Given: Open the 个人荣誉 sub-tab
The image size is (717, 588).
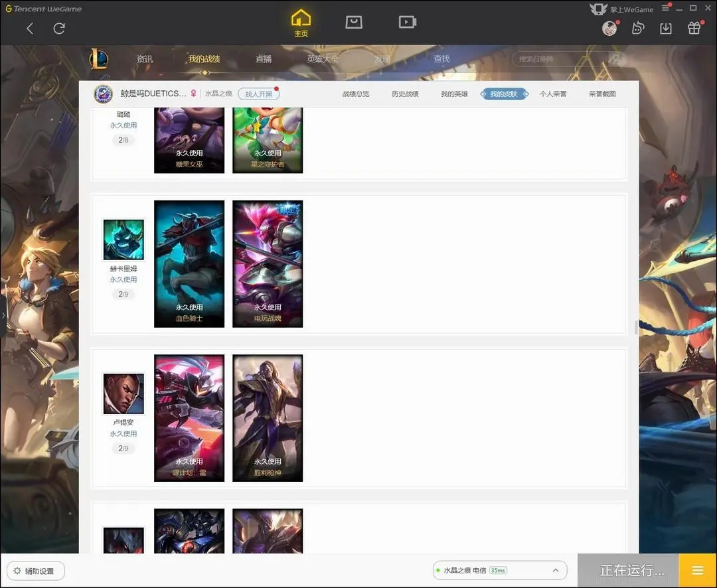Looking at the screenshot, I should coord(553,94).
